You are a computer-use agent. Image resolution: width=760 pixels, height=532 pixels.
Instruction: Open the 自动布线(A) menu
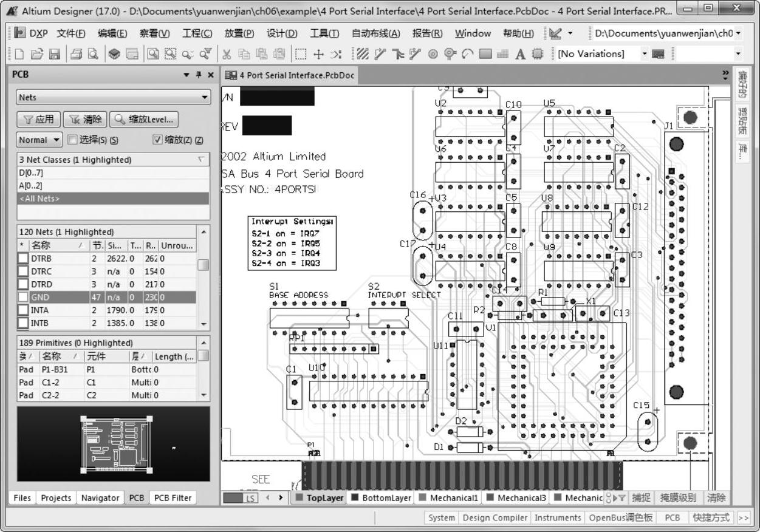click(x=376, y=33)
